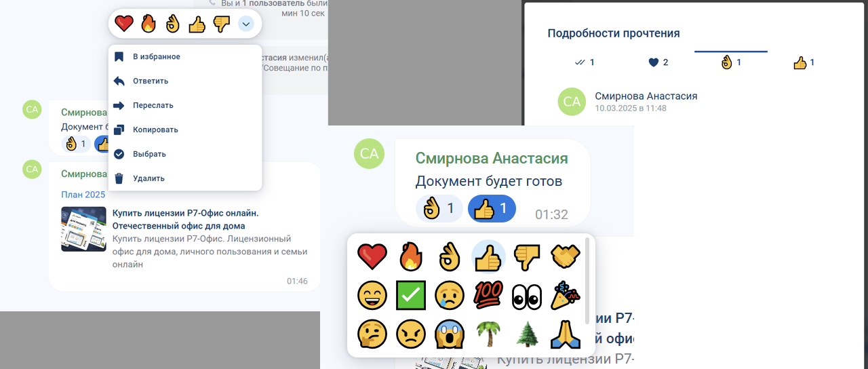Viewport: 868px width, 369px height.
Task: Forward the message via Переслать
Action: [153, 106]
